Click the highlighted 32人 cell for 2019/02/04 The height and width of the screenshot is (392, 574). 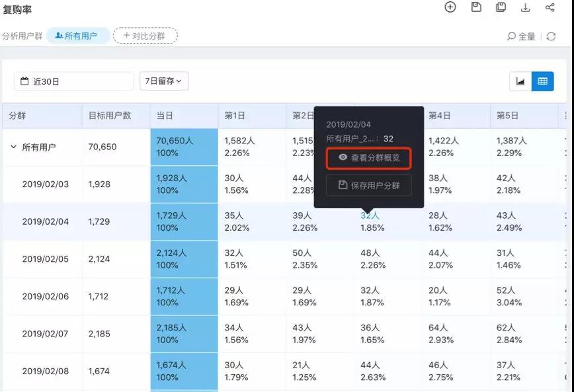coord(370,216)
